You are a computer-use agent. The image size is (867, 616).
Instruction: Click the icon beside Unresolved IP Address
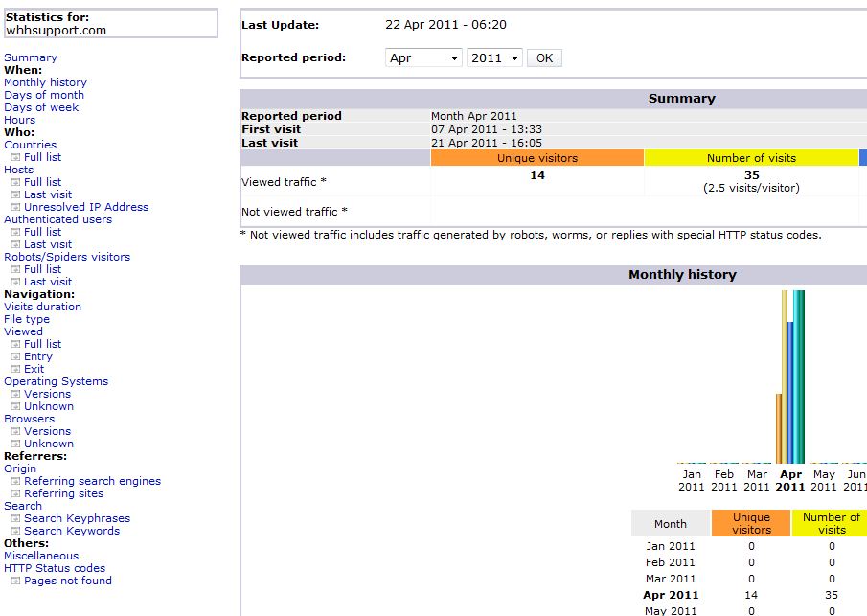15,207
